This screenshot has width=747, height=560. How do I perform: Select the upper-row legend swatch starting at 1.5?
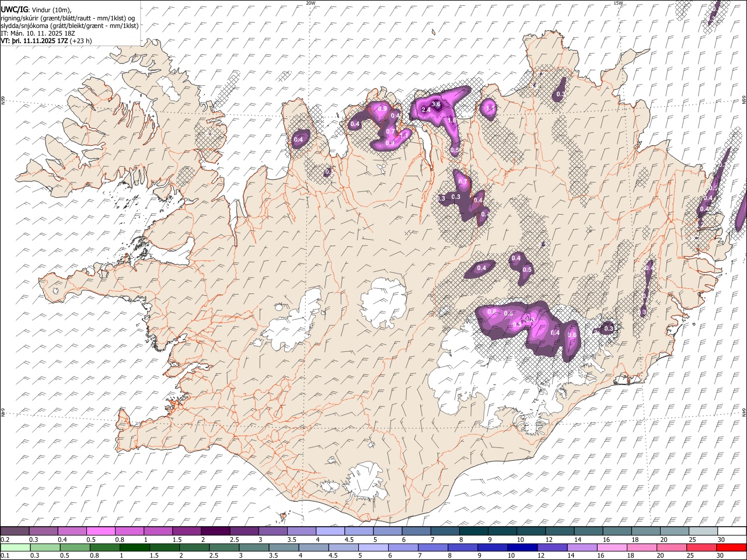pyautogui.click(x=186, y=531)
